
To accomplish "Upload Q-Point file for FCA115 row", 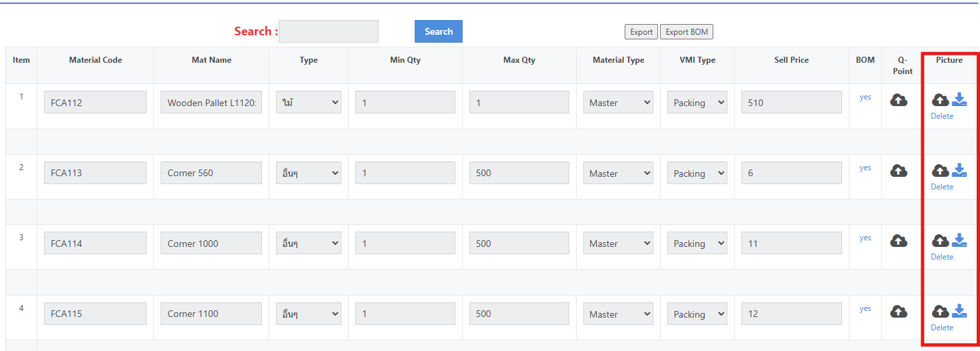I will [x=899, y=312].
